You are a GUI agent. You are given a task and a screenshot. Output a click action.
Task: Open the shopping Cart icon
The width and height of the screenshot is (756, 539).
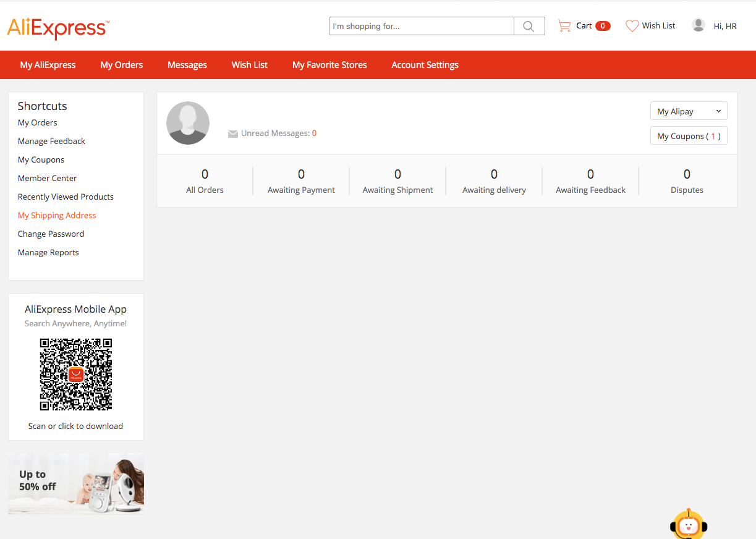pos(565,25)
